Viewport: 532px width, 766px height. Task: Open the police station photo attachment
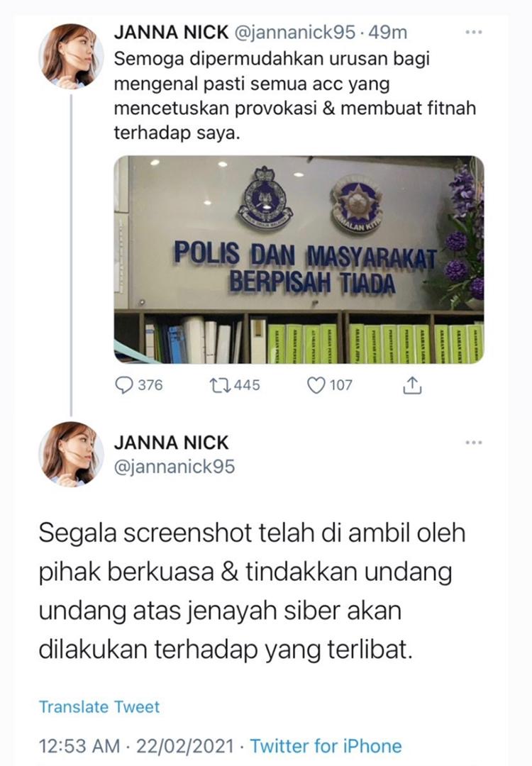coord(299,260)
